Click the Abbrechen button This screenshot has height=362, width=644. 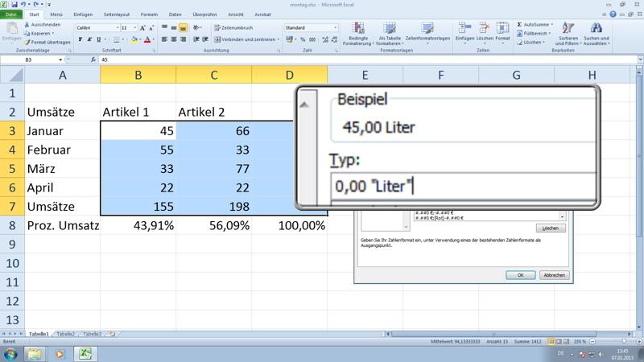pos(553,274)
